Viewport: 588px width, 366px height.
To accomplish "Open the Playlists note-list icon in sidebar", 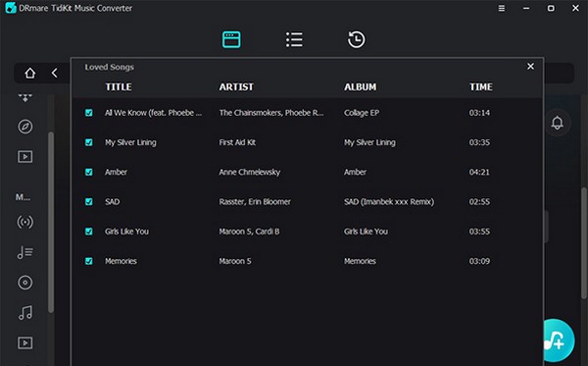I will 25,252.
